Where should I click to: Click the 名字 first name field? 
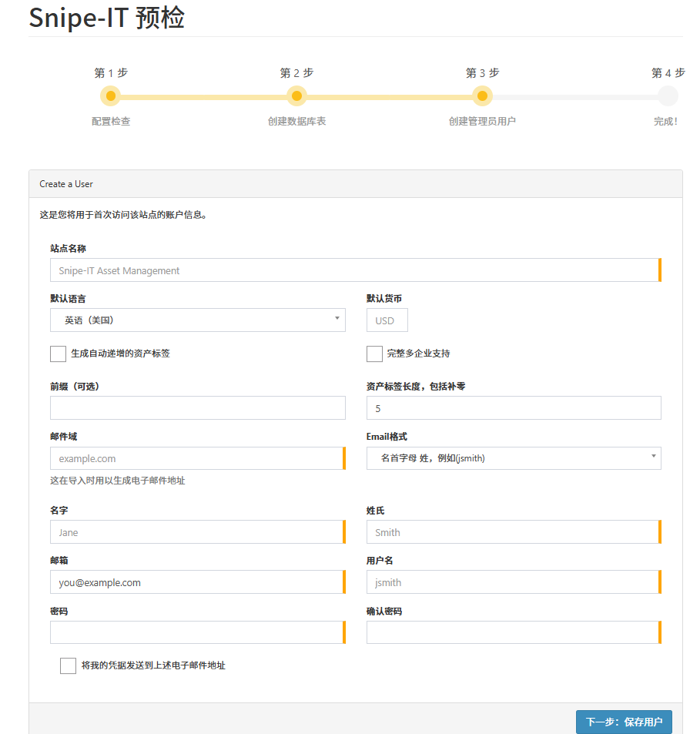coord(197,531)
